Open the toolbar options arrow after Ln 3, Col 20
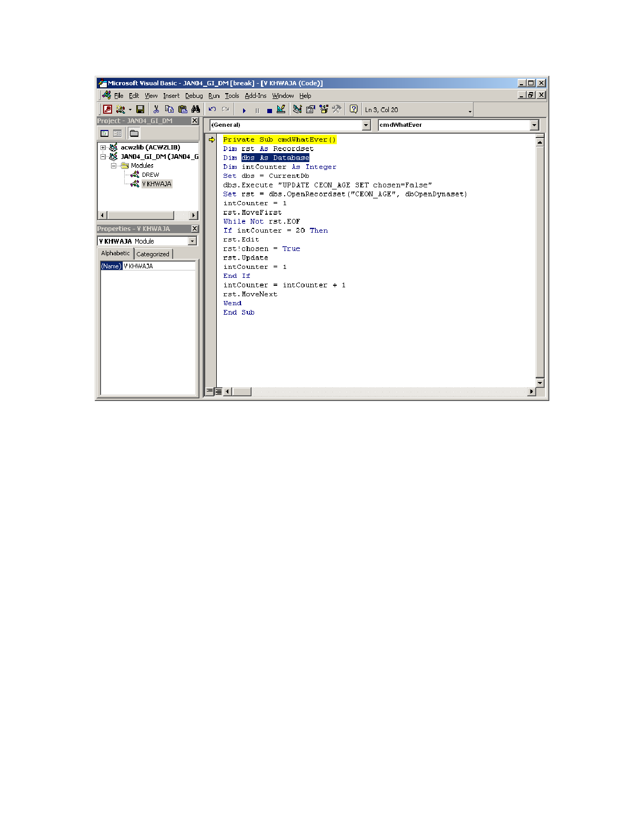The height and width of the screenshot is (833, 644). pos(470,111)
